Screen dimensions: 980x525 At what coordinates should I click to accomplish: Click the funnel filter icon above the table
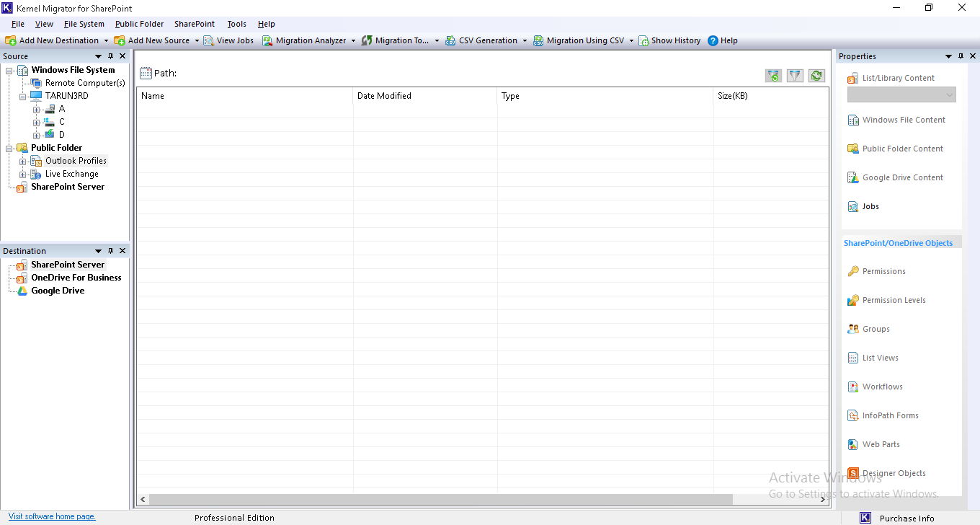pyautogui.click(x=795, y=75)
